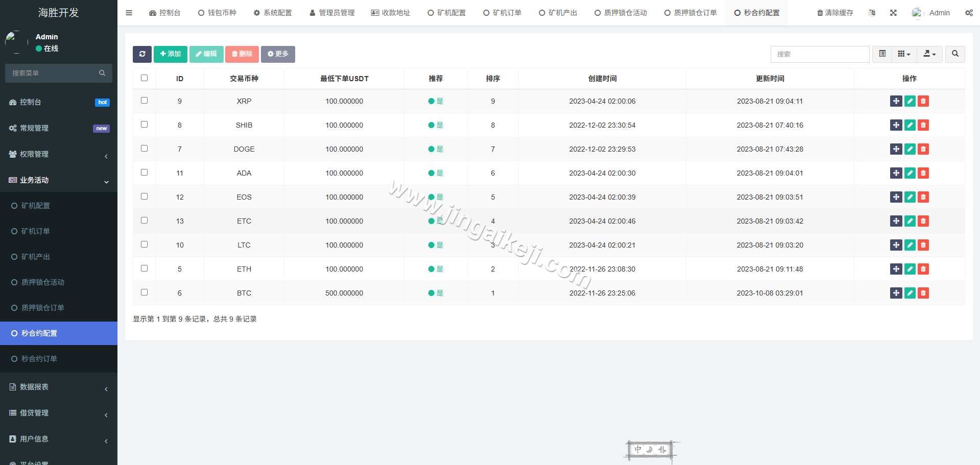This screenshot has width=980, height=465.
Task: Enter fullscreen using the expand icon
Action: click(893, 12)
